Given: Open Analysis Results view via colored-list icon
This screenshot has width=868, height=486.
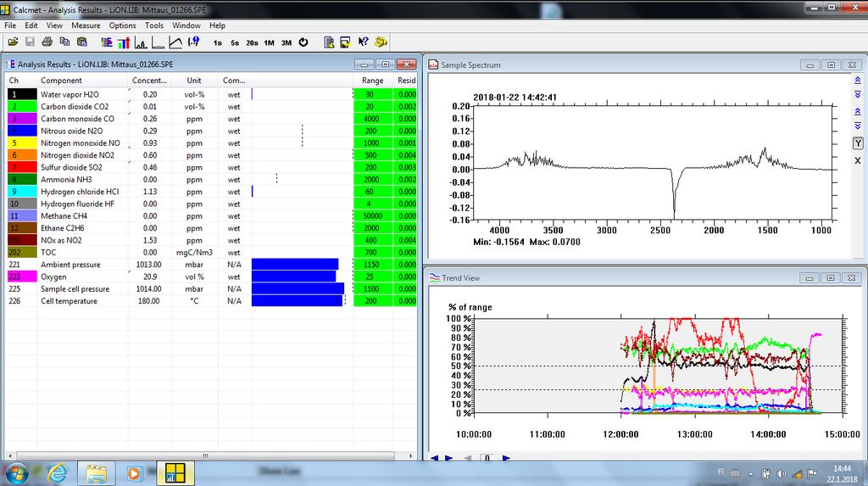Looking at the screenshot, I should [x=107, y=42].
